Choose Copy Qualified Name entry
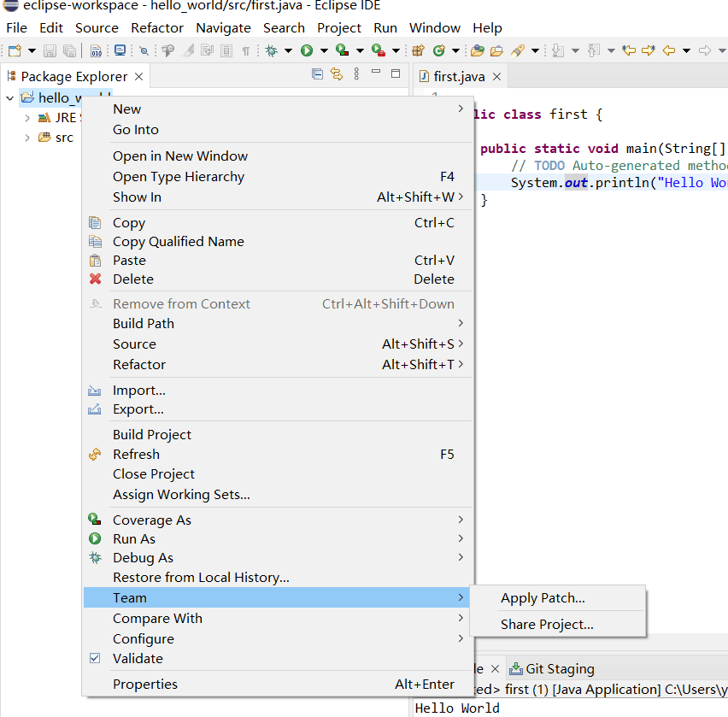The image size is (728, 717). point(278,242)
